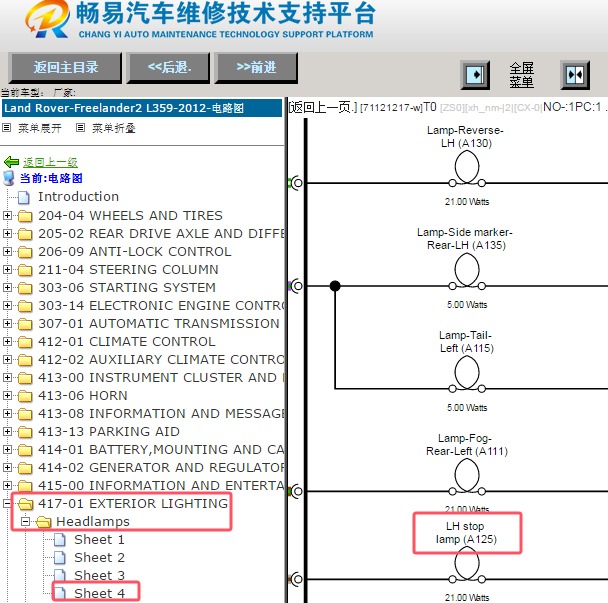Viewport: 608px width, 603px height.
Task: Click the single-arrow panel icon left of 全屏菜单
Action: tap(475, 75)
